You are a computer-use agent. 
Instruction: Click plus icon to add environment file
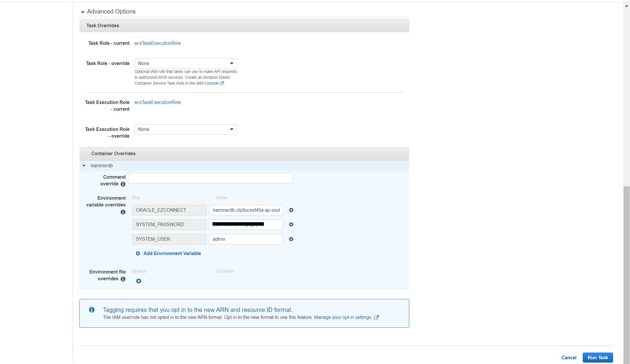coord(139,281)
